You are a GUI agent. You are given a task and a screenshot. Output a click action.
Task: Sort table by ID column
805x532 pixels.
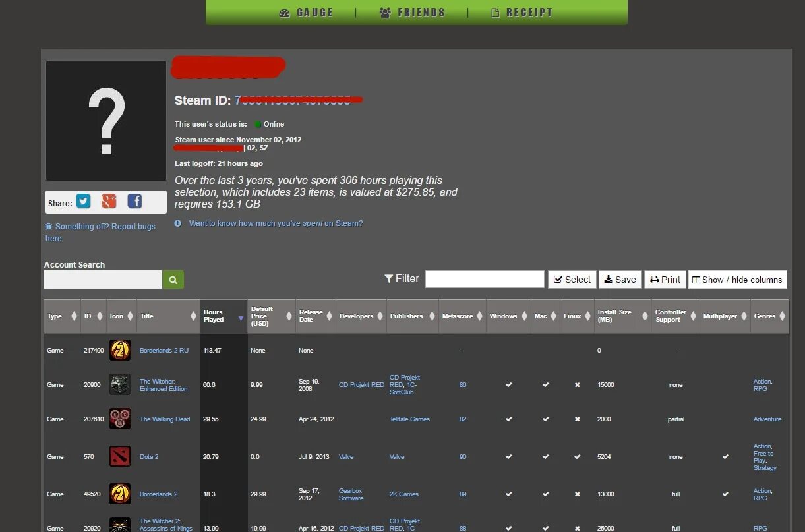tap(93, 316)
